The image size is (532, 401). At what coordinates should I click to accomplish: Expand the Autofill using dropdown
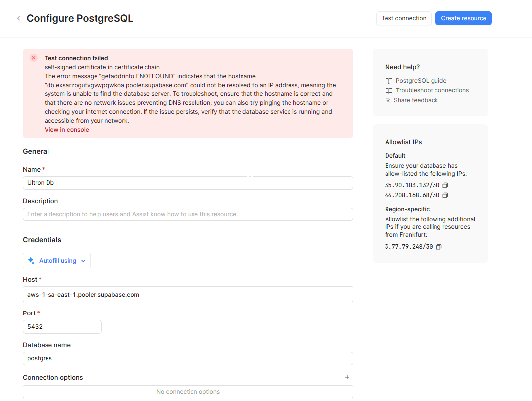click(x=83, y=261)
